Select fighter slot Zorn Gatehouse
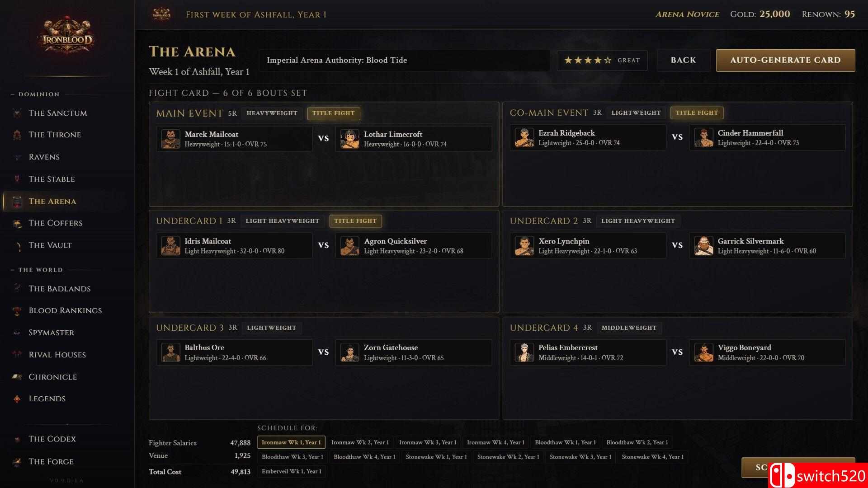Image resolution: width=868 pixels, height=488 pixels. pyautogui.click(x=414, y=352)
